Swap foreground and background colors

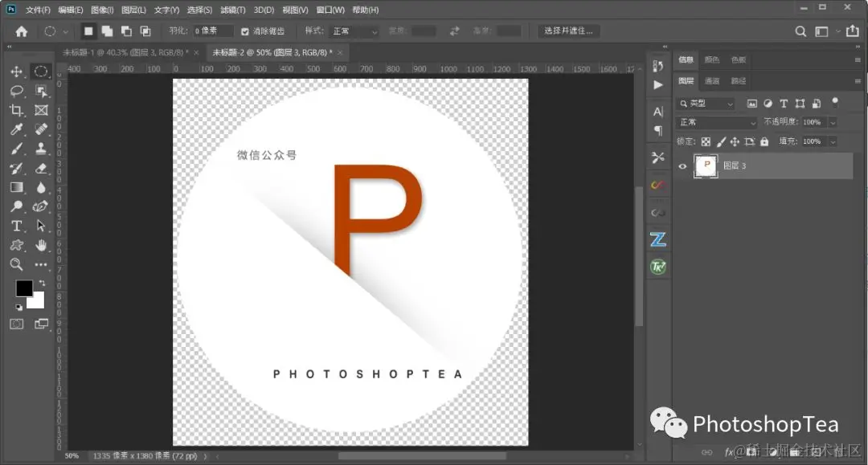coord(42,283)
